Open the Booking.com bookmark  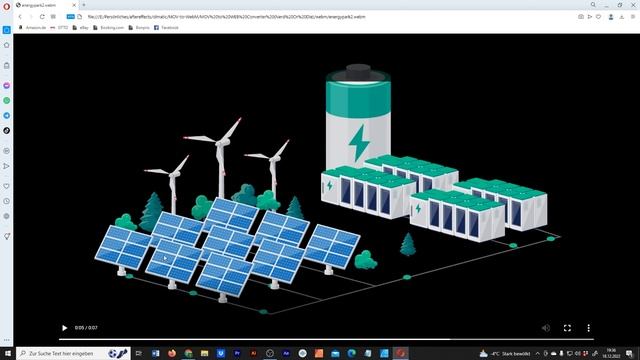click(109, 28)
